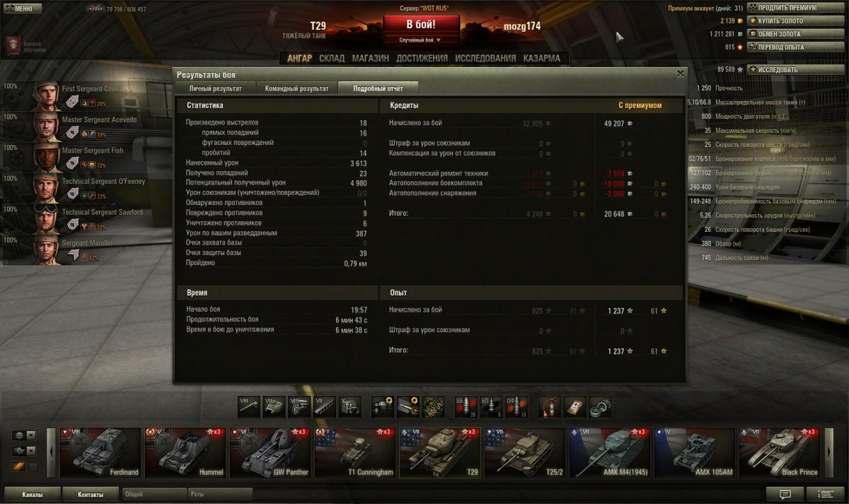Open the Каналы chat button
The height and width of the screenshot is (504, 849).
point(32,495)
